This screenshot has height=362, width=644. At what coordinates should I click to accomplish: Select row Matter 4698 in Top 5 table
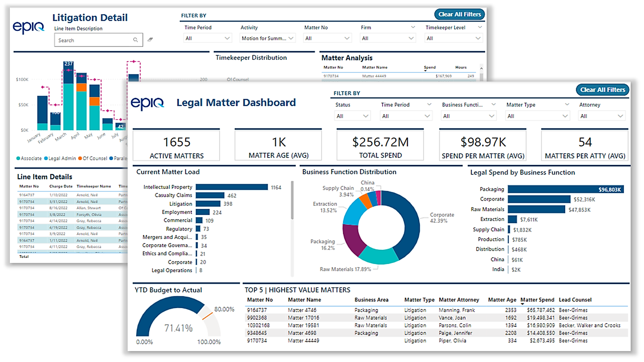click(x=436, y=333)
